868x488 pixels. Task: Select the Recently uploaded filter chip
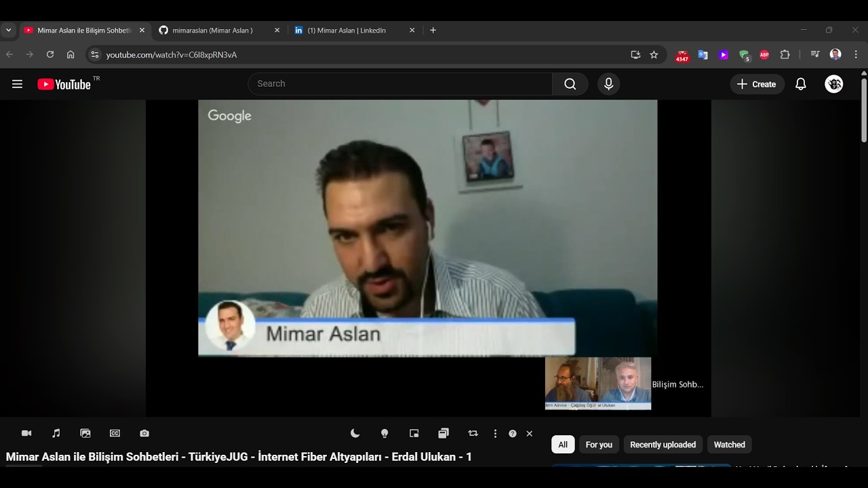point(663,445)
